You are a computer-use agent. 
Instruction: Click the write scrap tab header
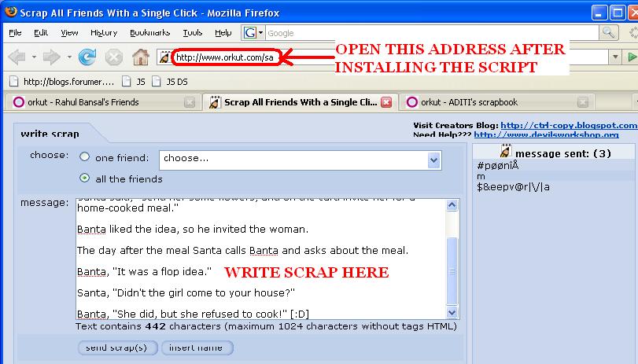[50, 134]
